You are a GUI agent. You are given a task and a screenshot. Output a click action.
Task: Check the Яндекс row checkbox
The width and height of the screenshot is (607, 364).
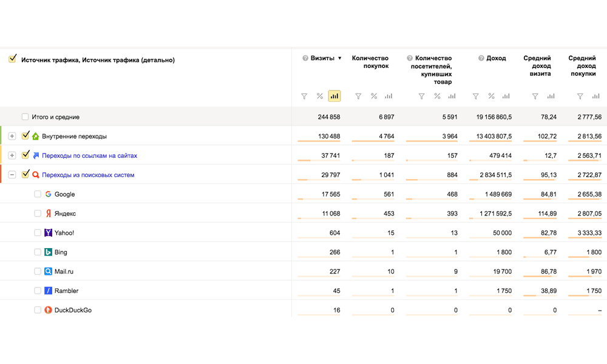click(38, 213)
